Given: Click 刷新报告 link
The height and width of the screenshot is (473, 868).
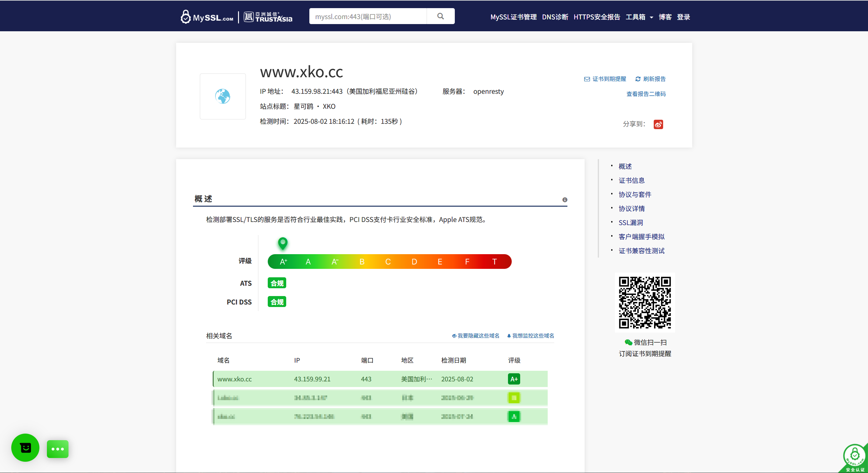Looking at the screenshot, I should [650, 79].
